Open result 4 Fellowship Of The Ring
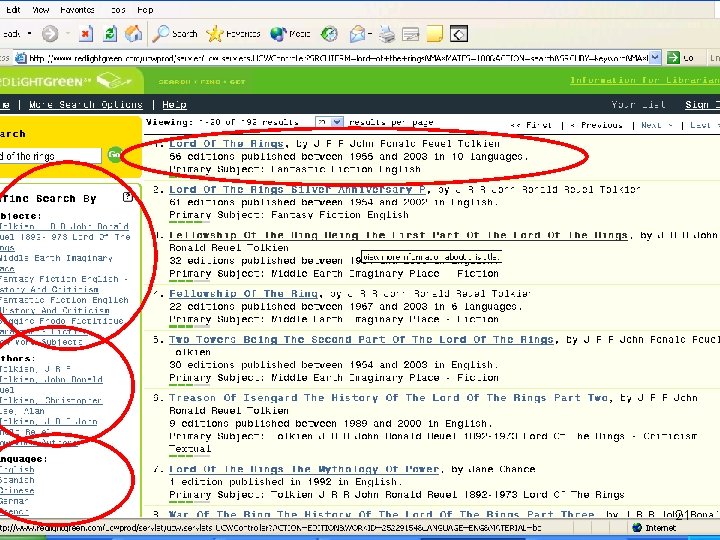 tap(243, 293)
